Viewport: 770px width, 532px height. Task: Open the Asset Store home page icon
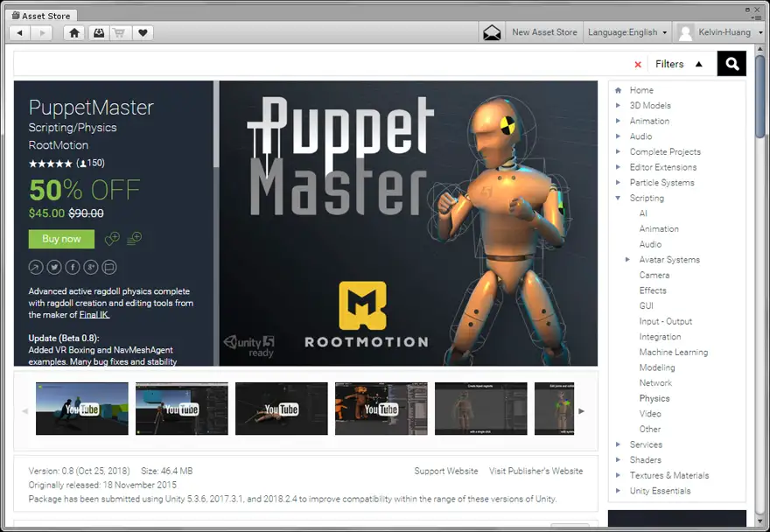[74, 33]
